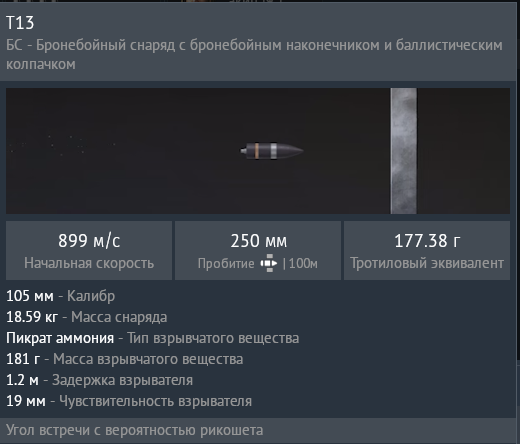This screenshot has width=520, height=444.
Task: Click the penetration angle icon
Action: click(269, 263)
